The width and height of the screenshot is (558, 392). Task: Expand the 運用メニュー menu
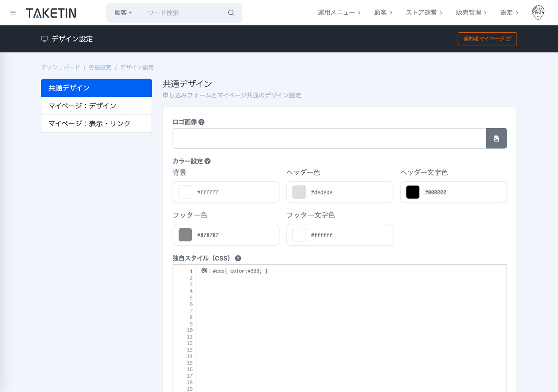click(339, 13)
